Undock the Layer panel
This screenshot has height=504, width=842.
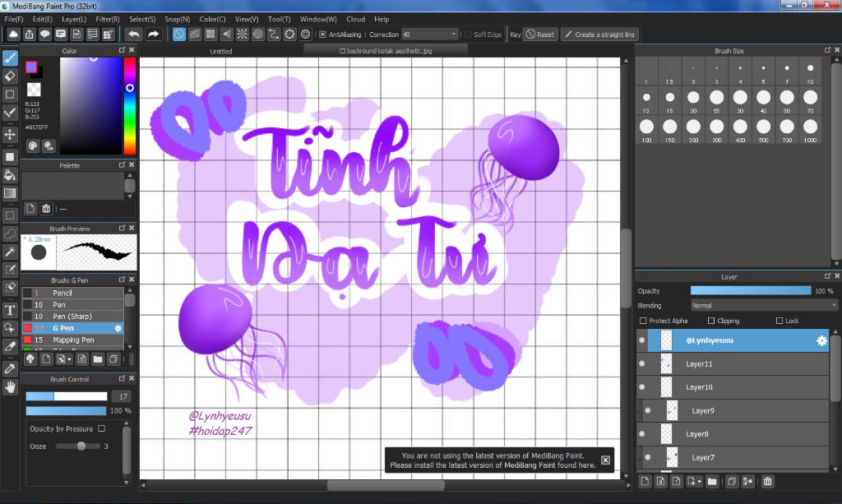pos(827,276)
